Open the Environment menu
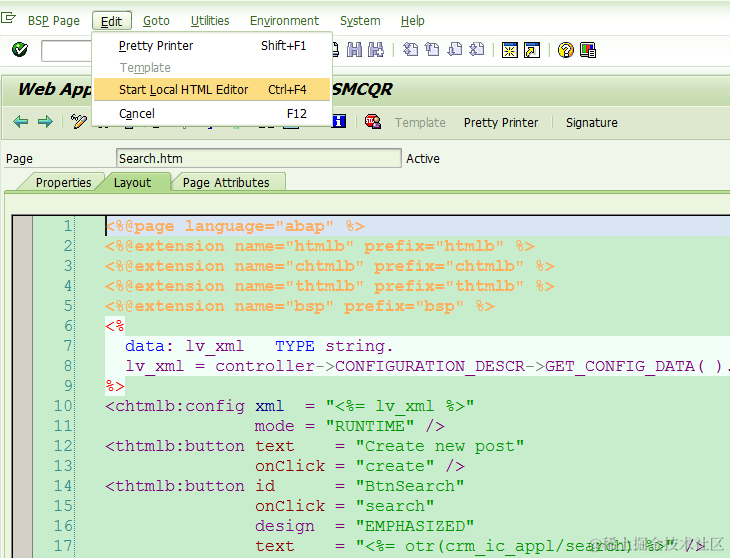This screenshot has width=730, height=558. (284, 21)
